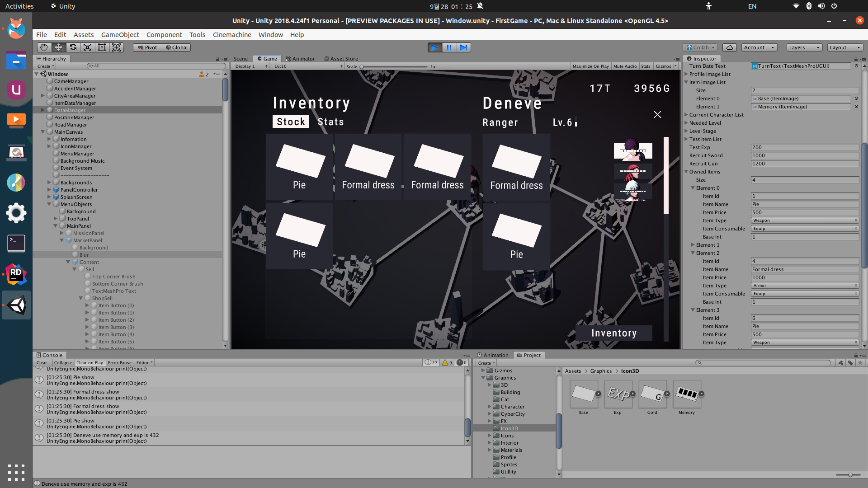Viewport: 868px width, 488px height.
Task: Open the Layers dropdown
Action: pyautogui.click(x=804, y=47)
